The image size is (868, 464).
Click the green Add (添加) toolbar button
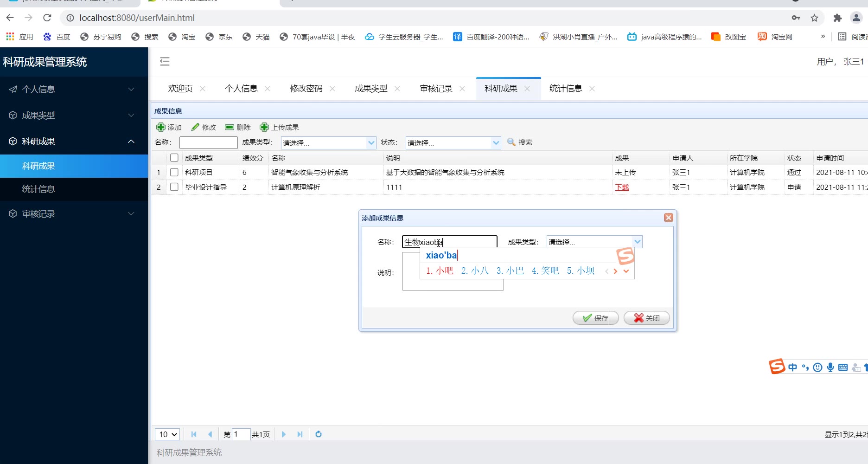click(169, 127)
